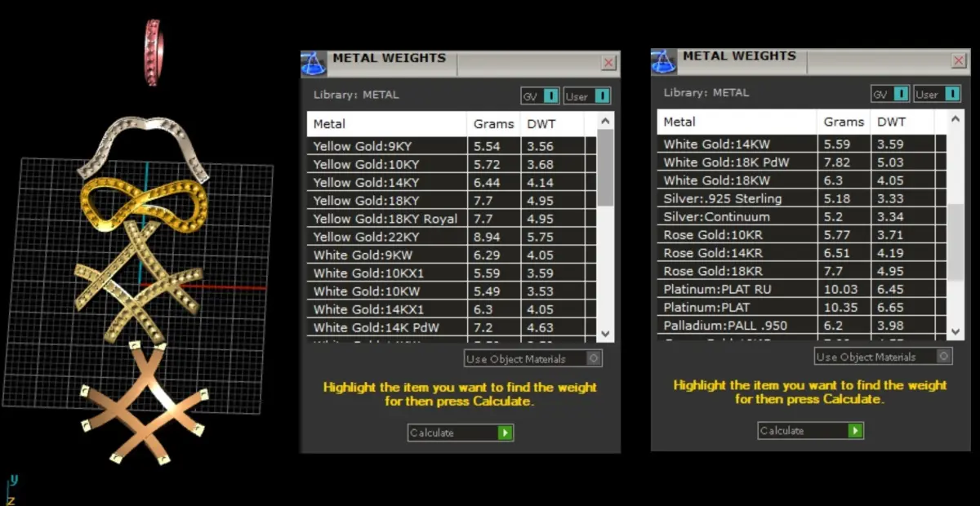Select the Yellow Gold:14KY row
This screenshot has width=980, height=506.
452,183
